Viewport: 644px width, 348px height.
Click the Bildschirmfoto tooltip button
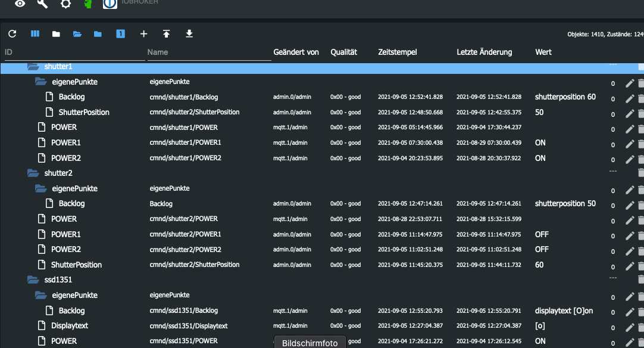click(x=310, y=342)
